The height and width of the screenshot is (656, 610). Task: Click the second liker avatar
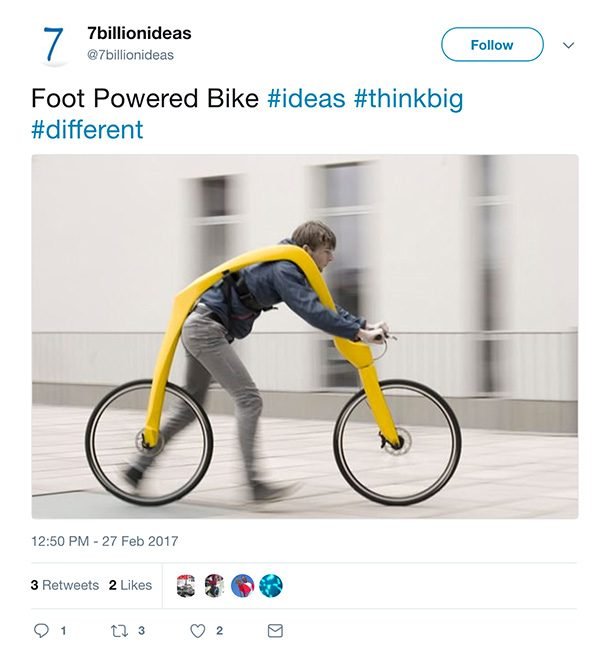tap(215, 585)
